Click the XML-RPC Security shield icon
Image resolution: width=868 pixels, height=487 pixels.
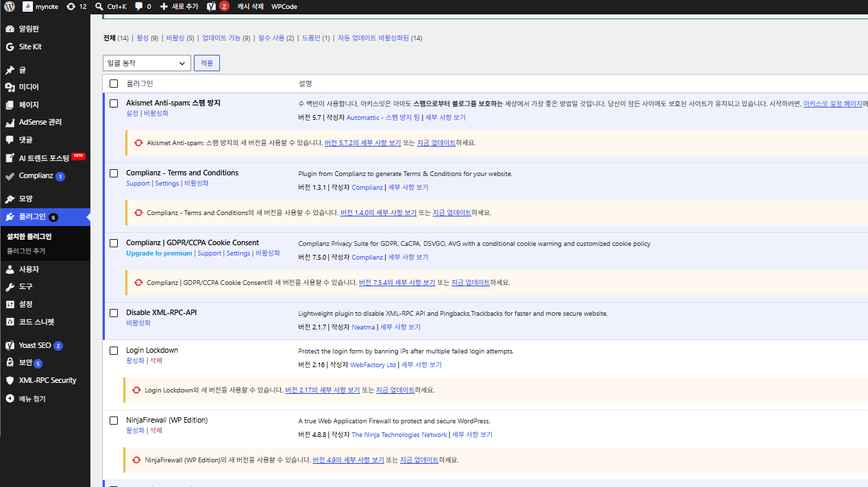click(10, 380)
